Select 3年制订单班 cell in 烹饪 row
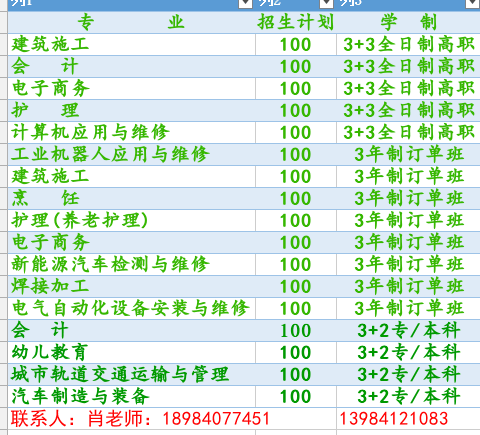This screenshot has height=435, width=480. tap(408, 198)
